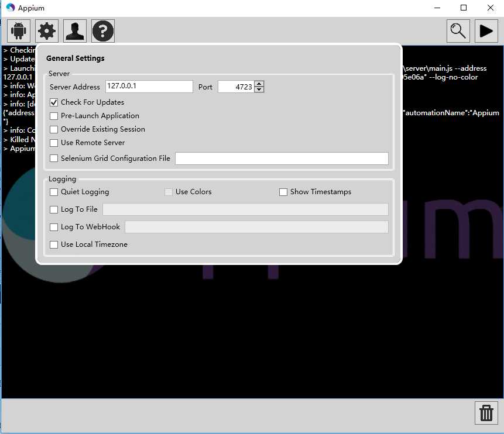Tick Use Local Timezone checkbox

(x=54, y=245)
